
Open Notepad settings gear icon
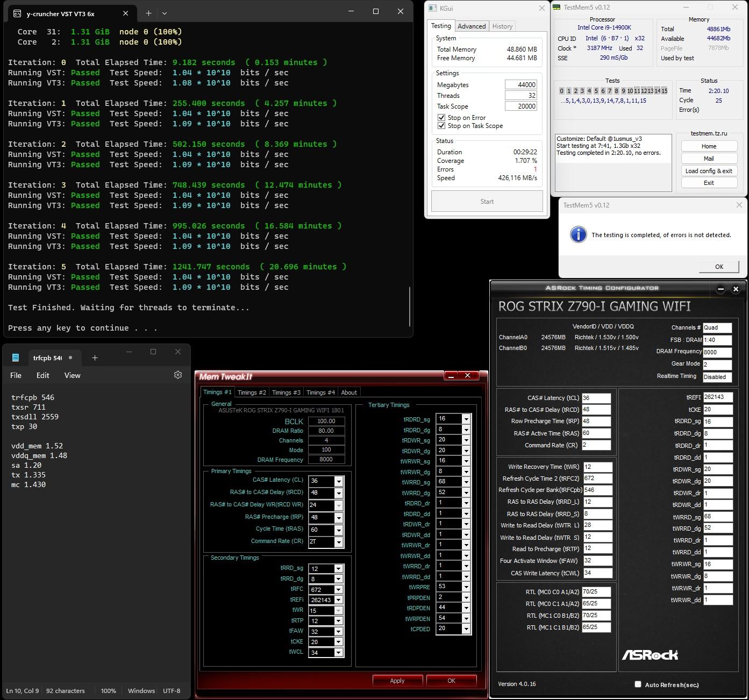point(178,375)
